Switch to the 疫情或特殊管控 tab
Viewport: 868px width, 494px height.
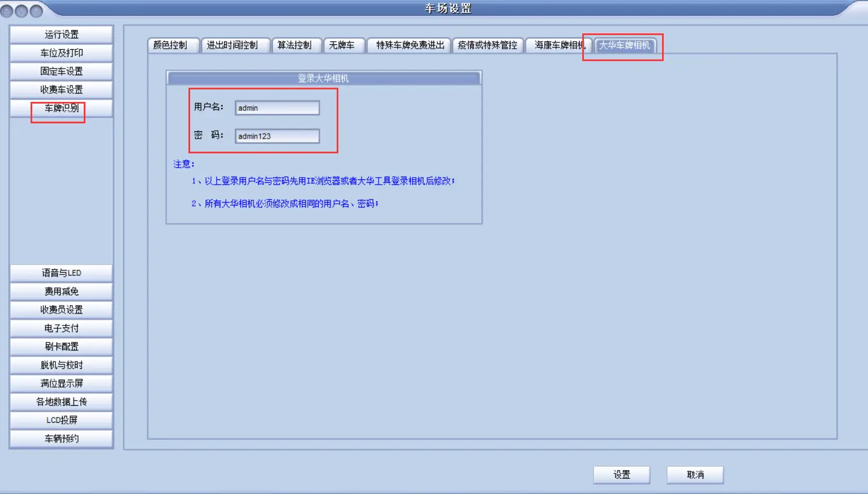pyautogui.click(x=487, y=45)
